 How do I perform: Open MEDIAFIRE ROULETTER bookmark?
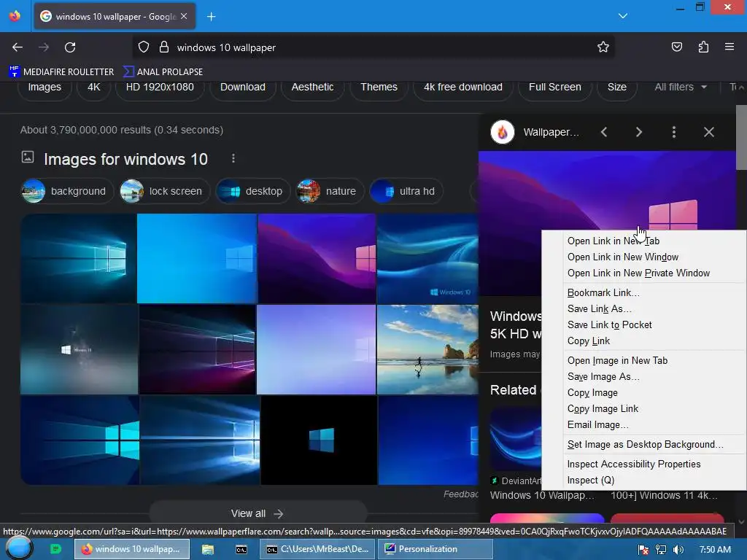point(61,72)
